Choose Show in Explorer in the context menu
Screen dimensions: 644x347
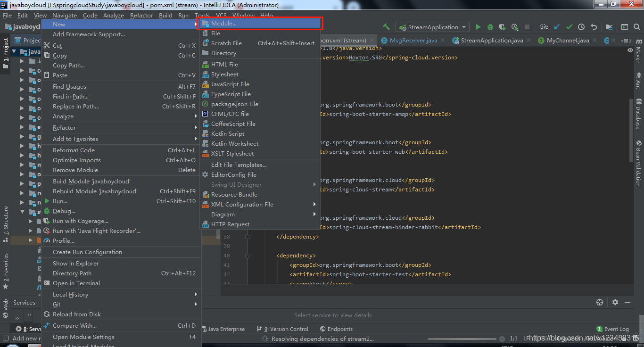[121, 263]
